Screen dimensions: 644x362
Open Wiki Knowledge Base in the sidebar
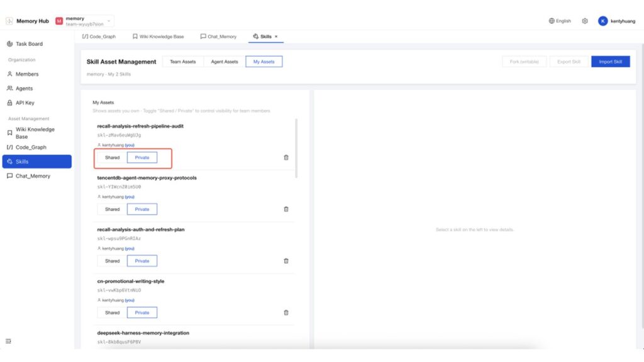[37, 133]
